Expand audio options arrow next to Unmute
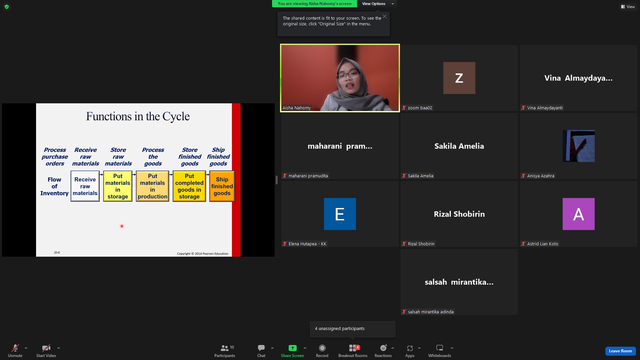The image size is (640, 360). point(26,348)
